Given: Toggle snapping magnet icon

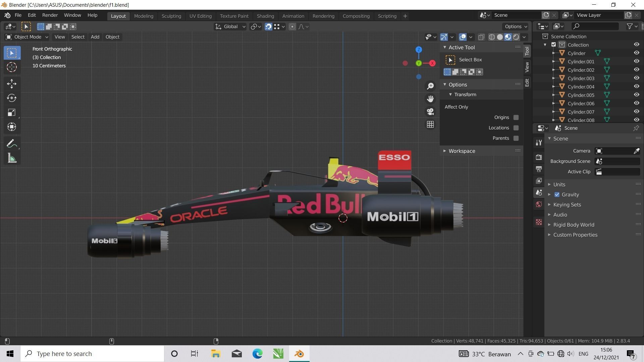Looking at the screenshot, I should (268, 27).
